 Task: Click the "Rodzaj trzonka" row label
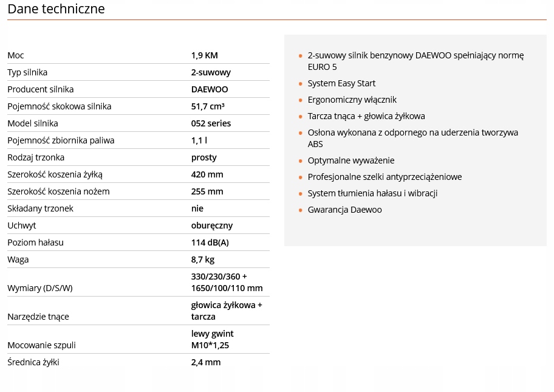(36, 157)
